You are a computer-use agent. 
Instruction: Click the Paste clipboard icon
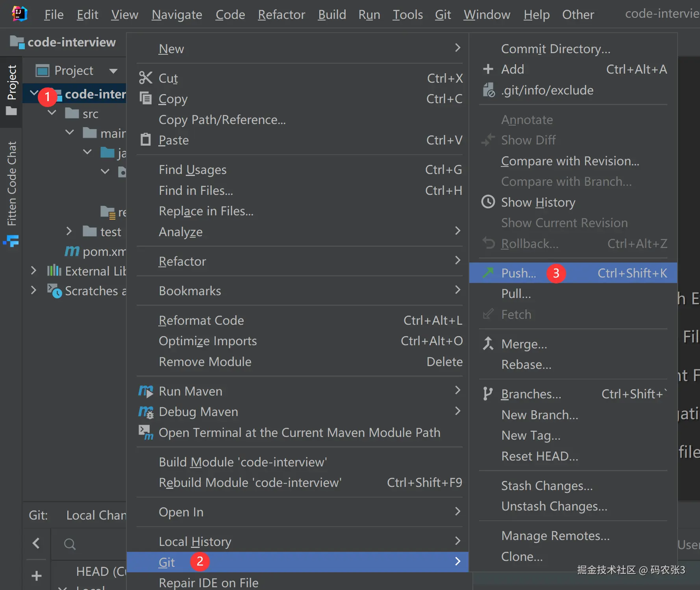tap(146, 139)
